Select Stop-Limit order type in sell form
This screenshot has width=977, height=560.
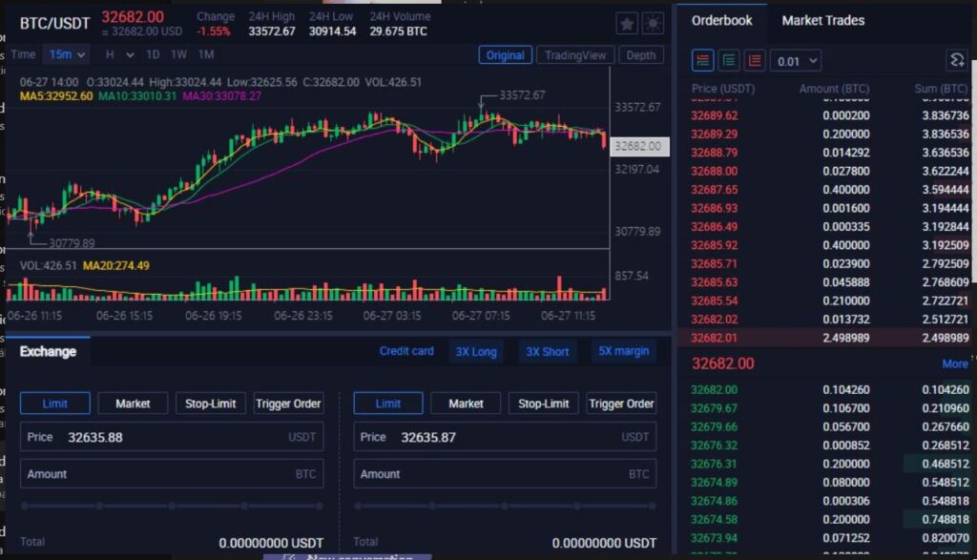[543, 404]
